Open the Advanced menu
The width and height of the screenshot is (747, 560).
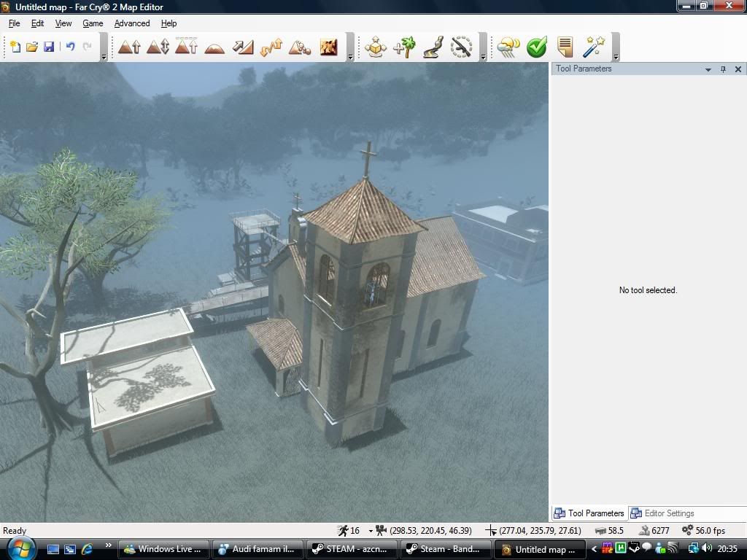coord(132,23)
